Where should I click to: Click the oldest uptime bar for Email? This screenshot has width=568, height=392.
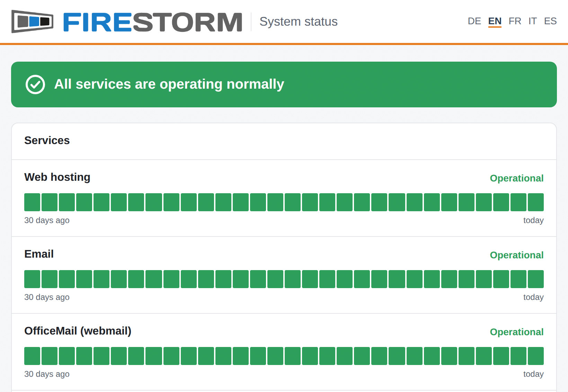pyautogui.click(x=32, y=279)
